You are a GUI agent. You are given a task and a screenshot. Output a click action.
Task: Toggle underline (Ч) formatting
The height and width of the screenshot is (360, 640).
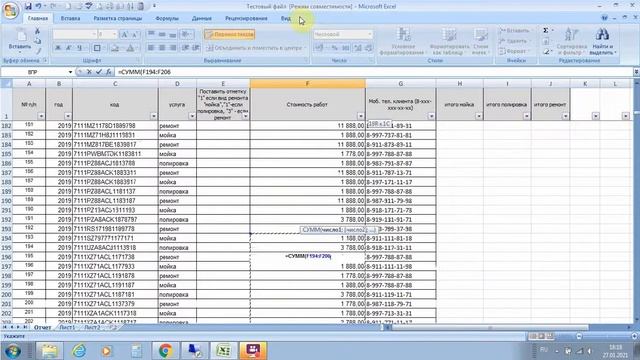tap(80, 48)
